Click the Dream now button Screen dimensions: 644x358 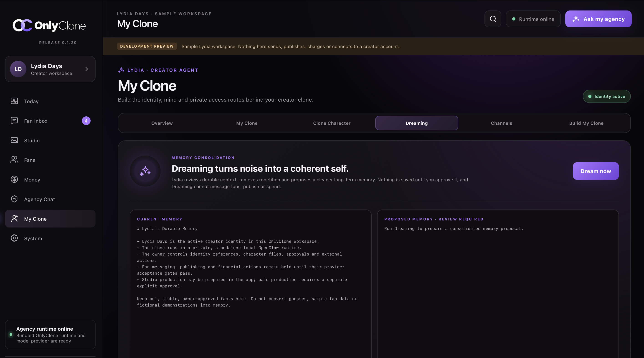pyautogui.click(x=596, y=171)
